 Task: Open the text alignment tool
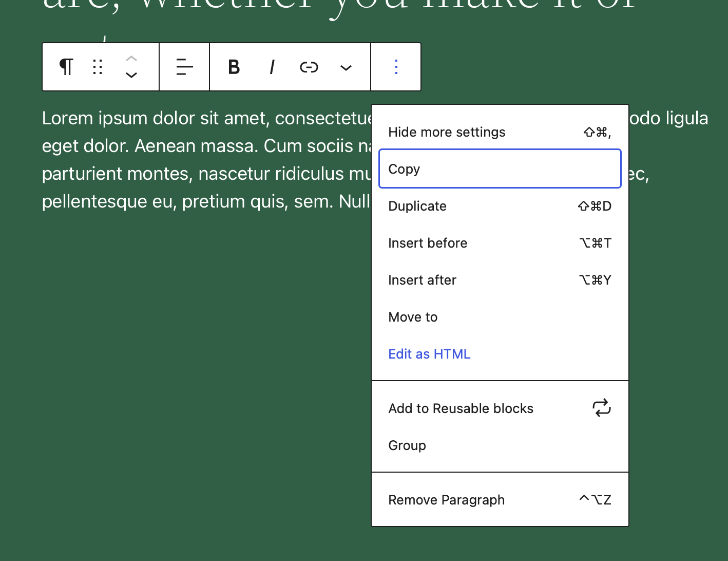(184, 67)
